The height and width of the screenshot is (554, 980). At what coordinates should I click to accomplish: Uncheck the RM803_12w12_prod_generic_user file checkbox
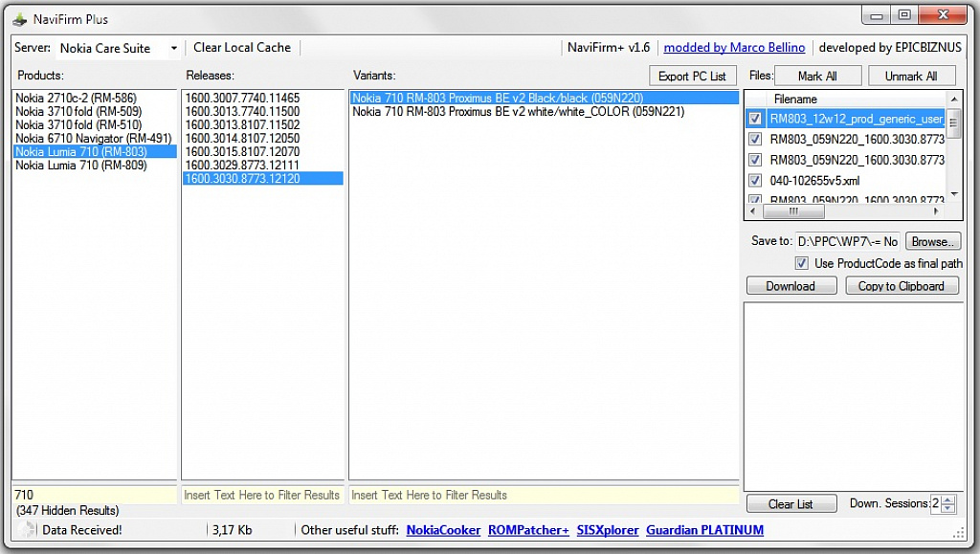(x=755, y=118)
